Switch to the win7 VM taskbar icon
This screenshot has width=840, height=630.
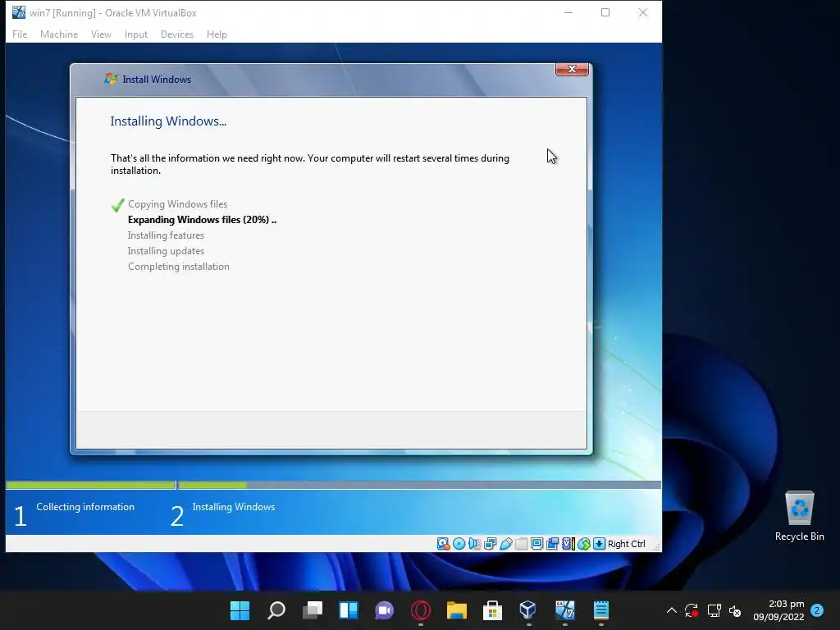pos(564,610)
